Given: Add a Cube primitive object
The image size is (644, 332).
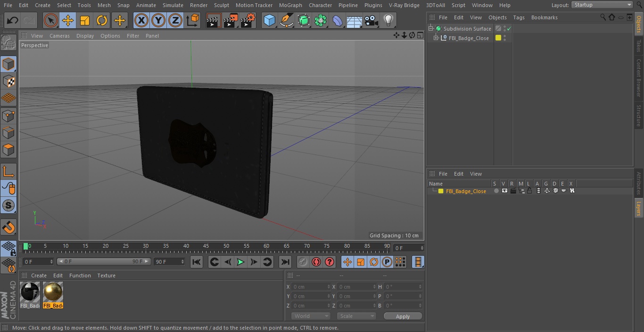Looking at the screenshot, I should pyautogui.click(x=269, y=20).
